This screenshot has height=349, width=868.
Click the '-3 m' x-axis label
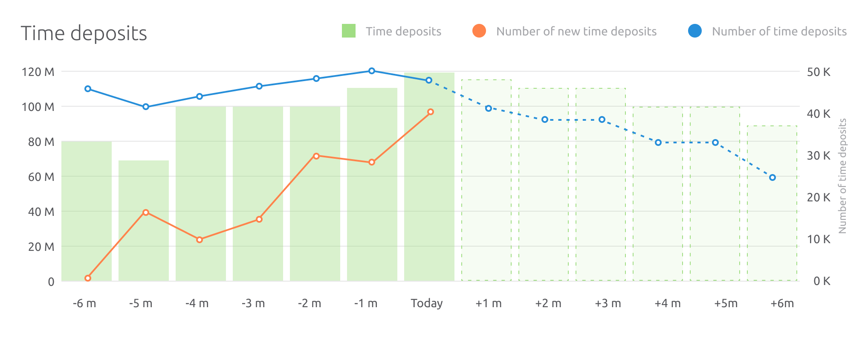[253, 303]
